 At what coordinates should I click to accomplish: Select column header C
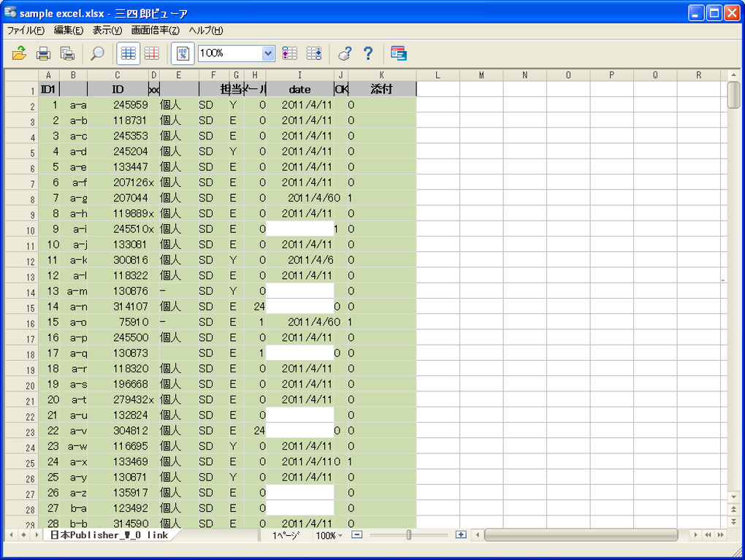click(x=118, y=75)
